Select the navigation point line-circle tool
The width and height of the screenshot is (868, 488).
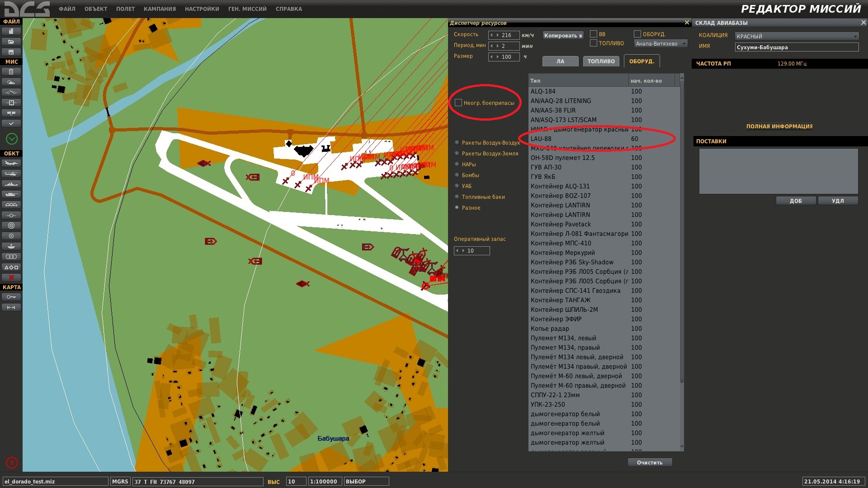click(x=11, y=215)
